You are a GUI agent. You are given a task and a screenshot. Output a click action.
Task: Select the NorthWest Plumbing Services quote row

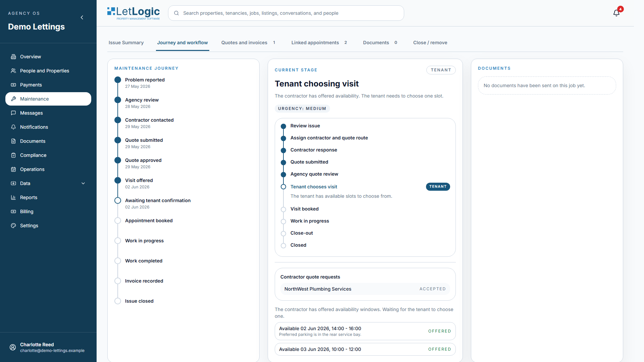coord(365,289)
